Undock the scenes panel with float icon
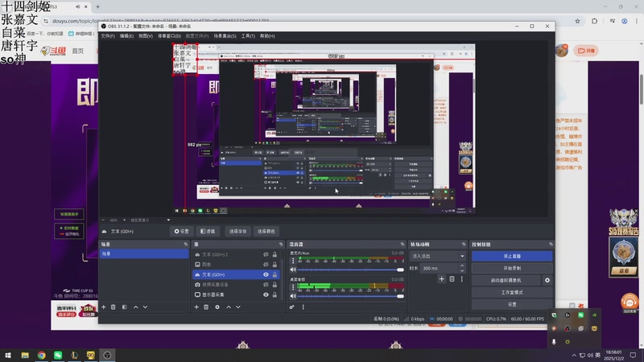 [x=186, y=245]
